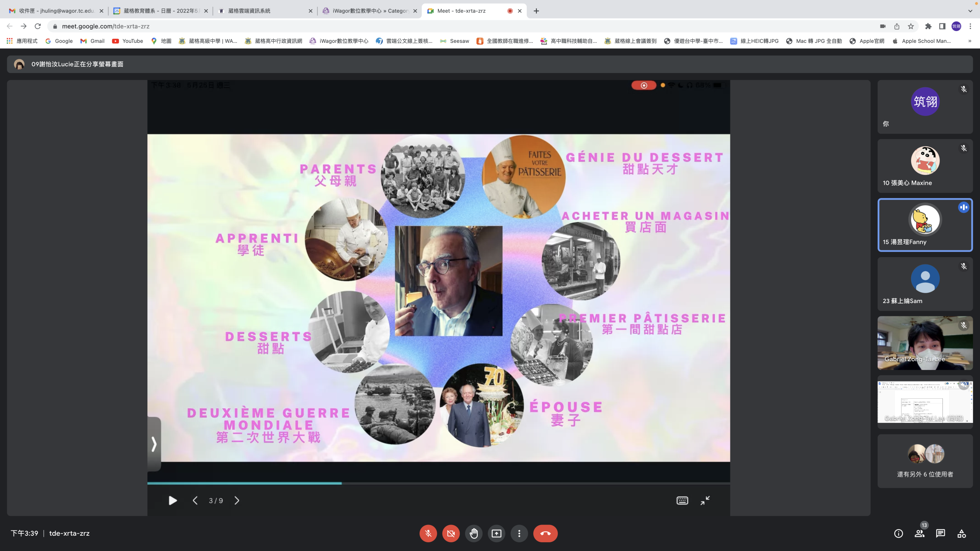The width and height of the screenshot is (980, 551).
Task: Open the meeting details info icon
Action: pos(898,533)
